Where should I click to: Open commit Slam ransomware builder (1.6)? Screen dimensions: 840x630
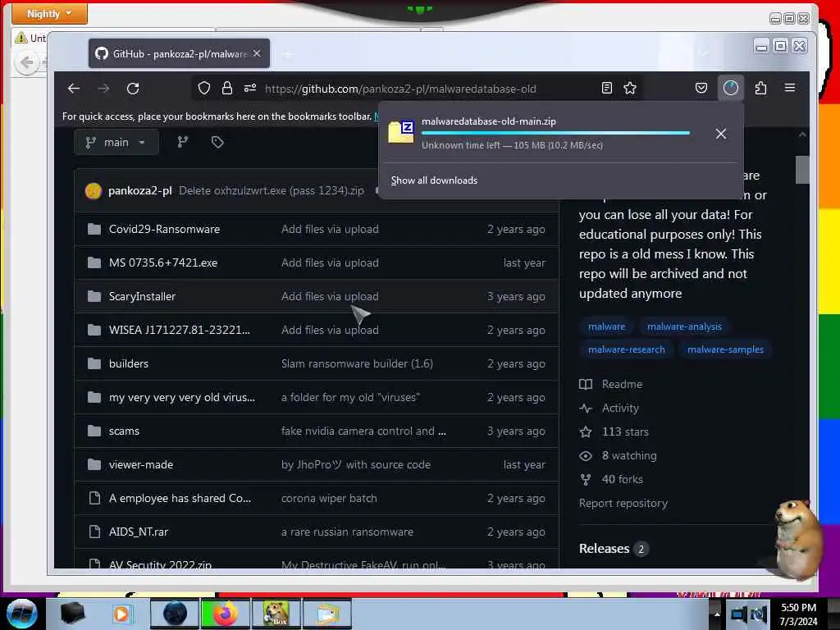[x=358, y=363]
